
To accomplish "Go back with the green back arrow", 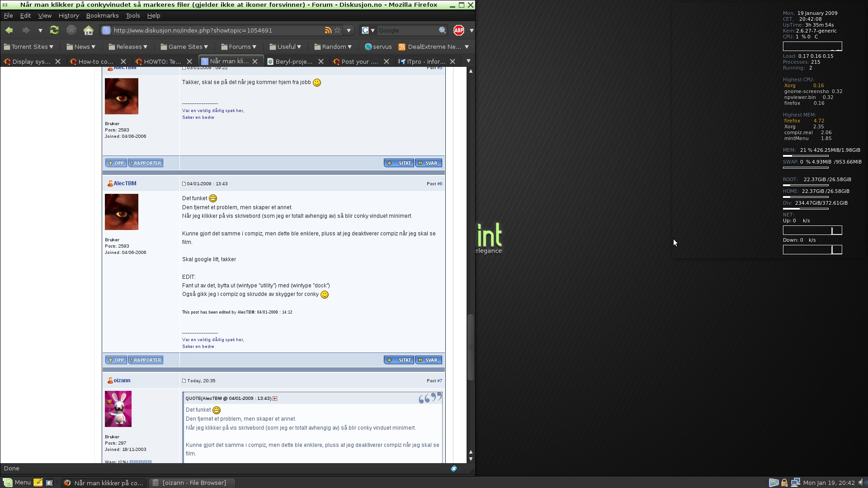I will pyautogui.click(x=9, y=30).
